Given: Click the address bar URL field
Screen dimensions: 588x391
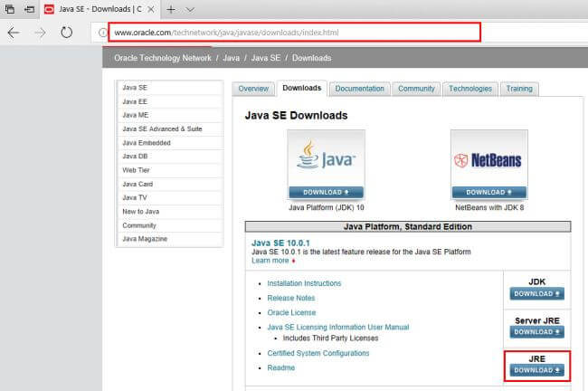Looking at the screenshot, I should tap(294, 33).
